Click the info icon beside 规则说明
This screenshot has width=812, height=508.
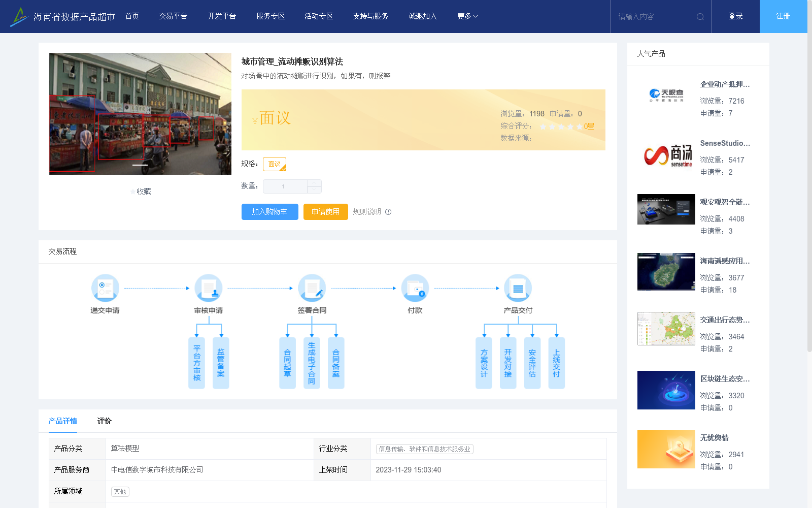(x=388, y=212)
